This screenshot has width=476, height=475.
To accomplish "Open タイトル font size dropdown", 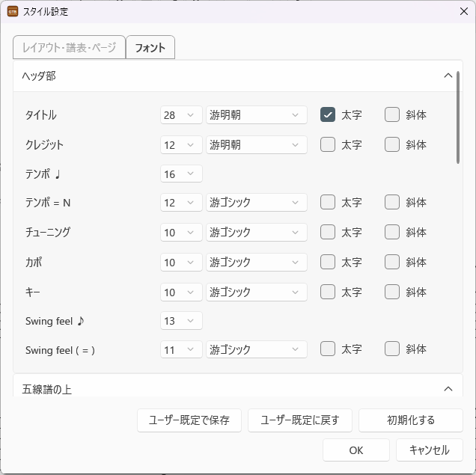I will point(181,115).
